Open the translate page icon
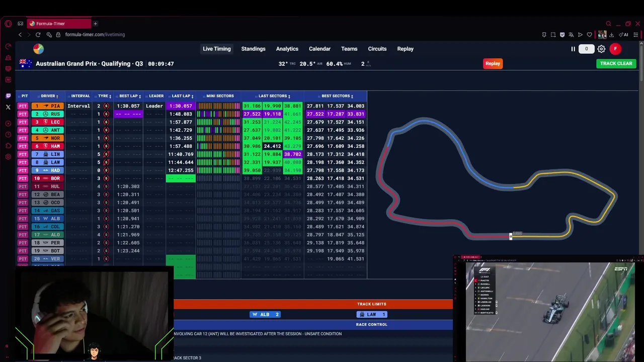Image resolution: width=644 pixels, height=362 pixels. [571, 35]
